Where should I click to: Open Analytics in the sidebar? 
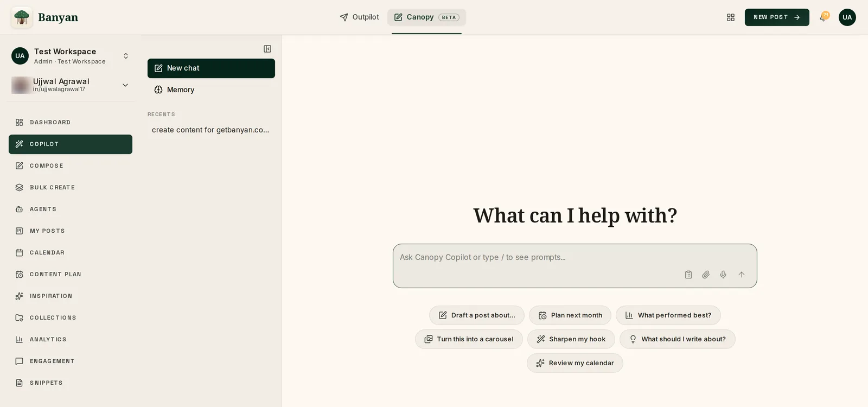coord(71,340)
